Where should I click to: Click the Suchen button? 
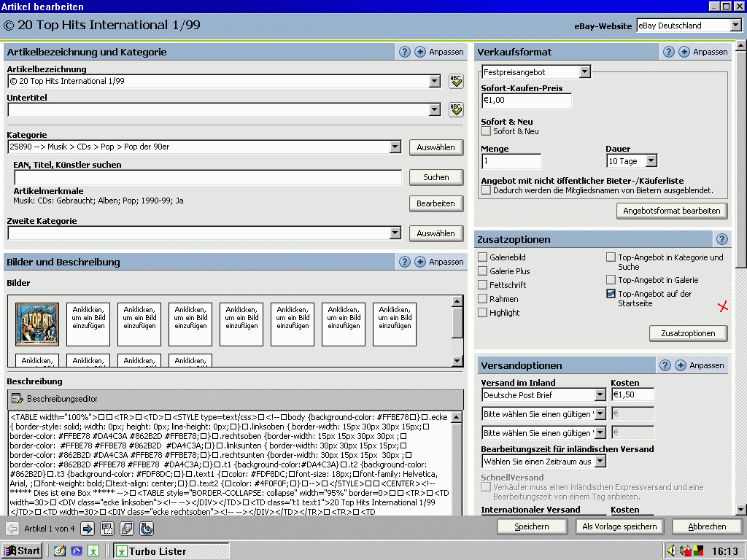pyautogui.click(x=436, y=177)
